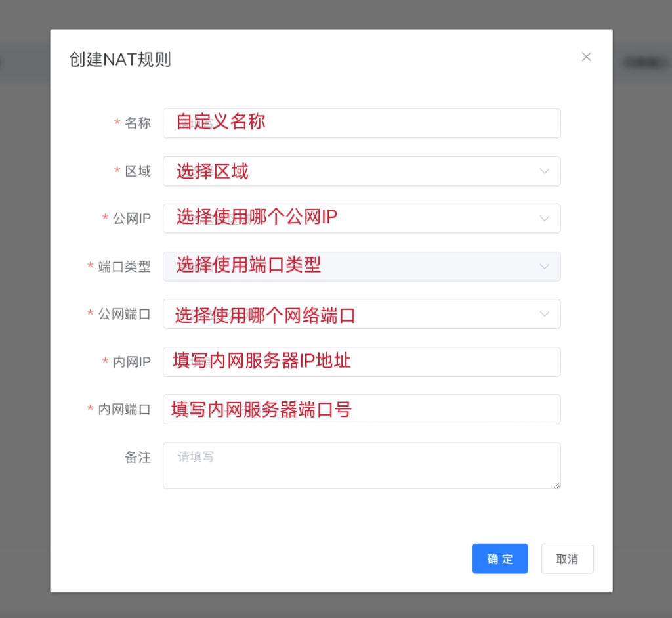This screenshot has height=618, width=672.
Task: Click the 名称 field label
Action: [138, 123]
